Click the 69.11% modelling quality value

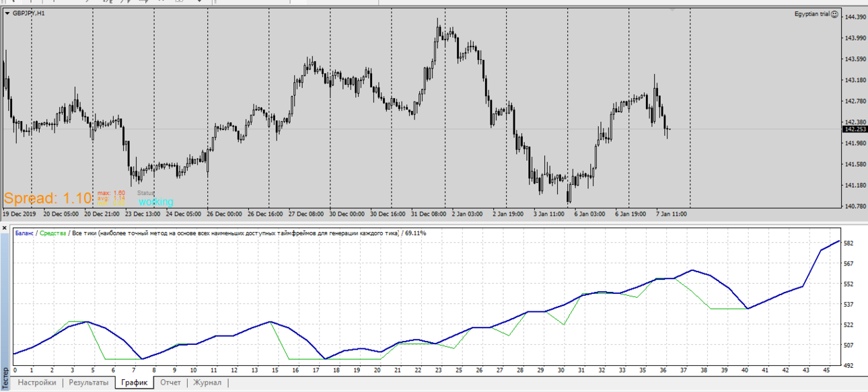(414, 233)
